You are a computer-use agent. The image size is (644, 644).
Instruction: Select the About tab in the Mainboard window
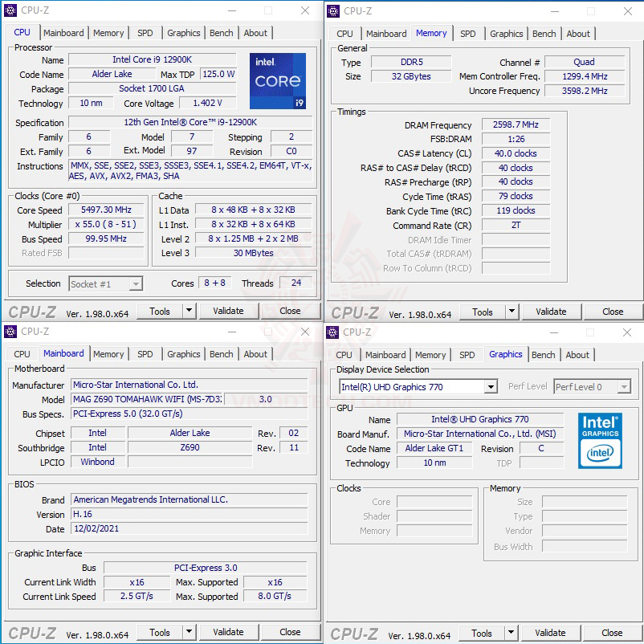click(255, 354)
